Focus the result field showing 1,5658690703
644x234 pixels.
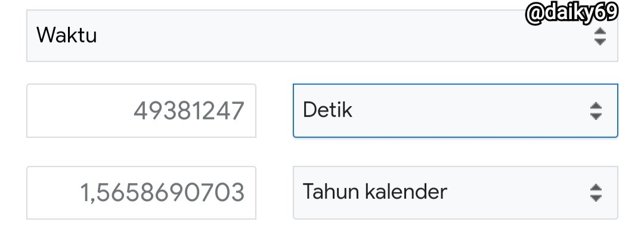pyautogui.click(x=141, y=192)
